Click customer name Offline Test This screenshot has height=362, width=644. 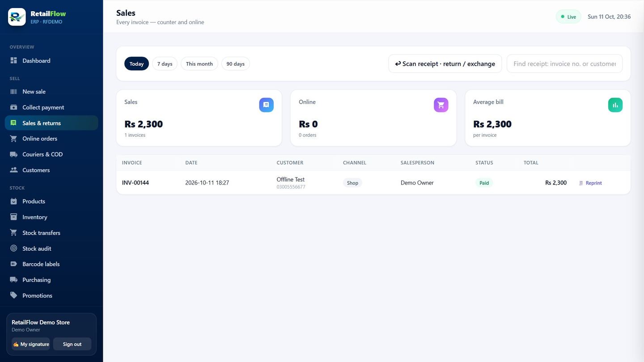point(291,179)
